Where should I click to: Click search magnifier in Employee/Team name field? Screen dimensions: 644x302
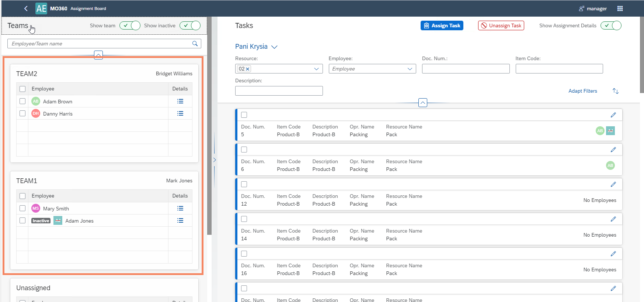click(x=195, y=44)
